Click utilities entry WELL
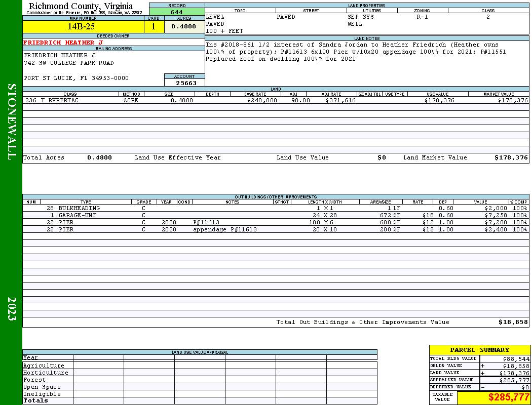This screenshot has height=405, width=532. [355, 24]
